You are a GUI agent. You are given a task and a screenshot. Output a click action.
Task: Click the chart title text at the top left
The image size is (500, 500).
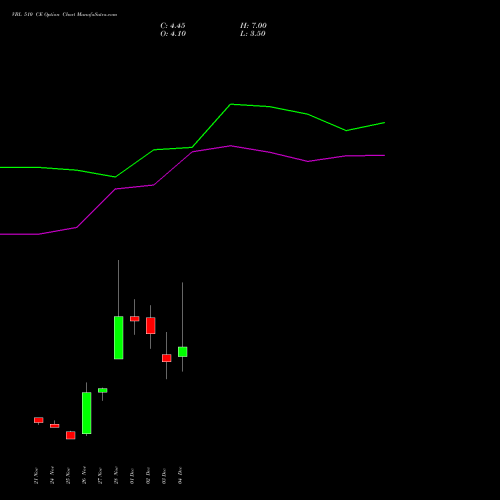64,15
